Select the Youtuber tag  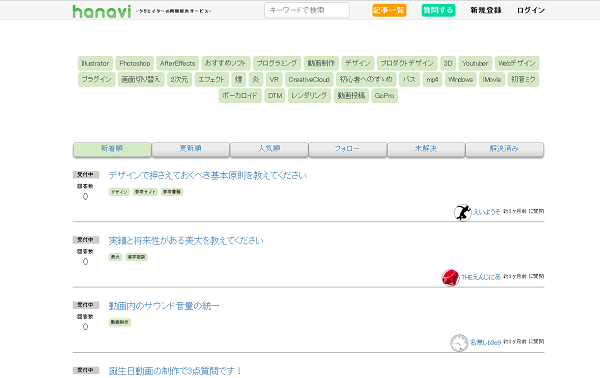(475, 63)
